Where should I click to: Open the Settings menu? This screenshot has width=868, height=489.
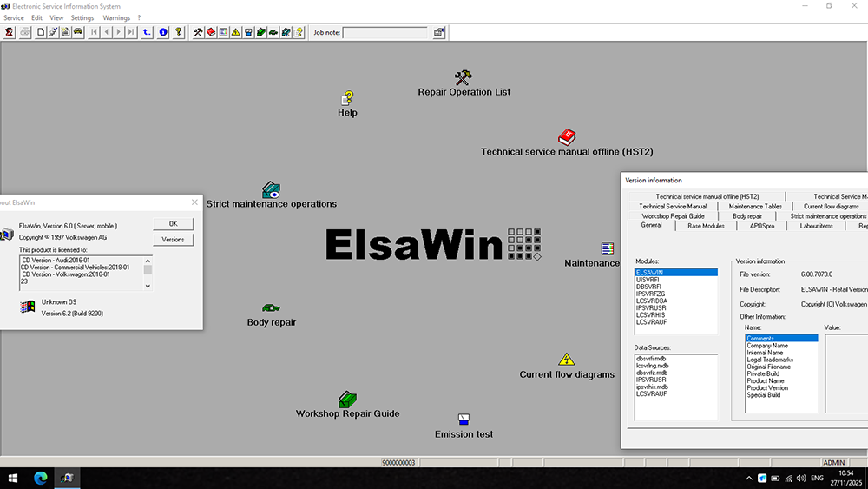(x=82, y=17)
